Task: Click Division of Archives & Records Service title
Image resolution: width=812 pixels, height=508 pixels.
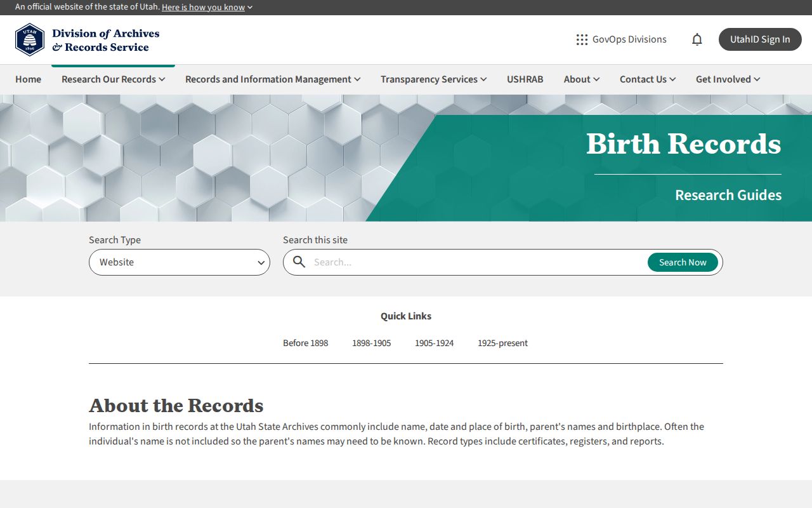Action: click(x=106, y=40)
